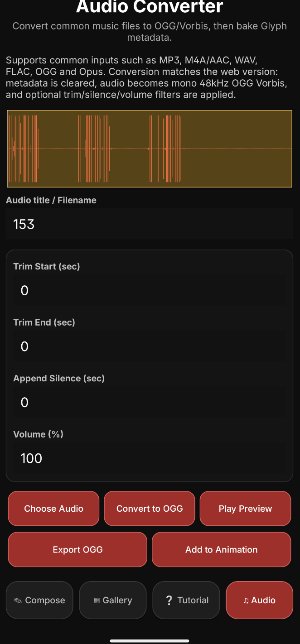Select the Append Silence input
The image size is (300, 644).
(x=150, y=402)
